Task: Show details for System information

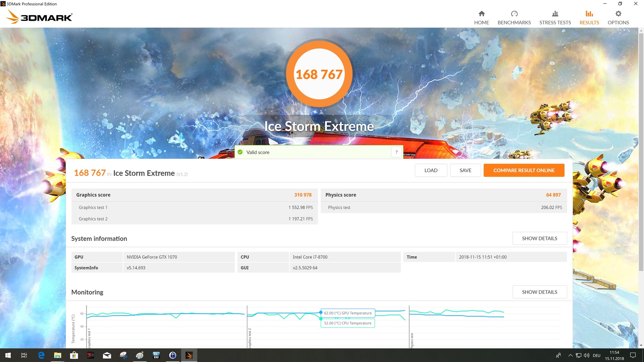Action: pos(539,238)
